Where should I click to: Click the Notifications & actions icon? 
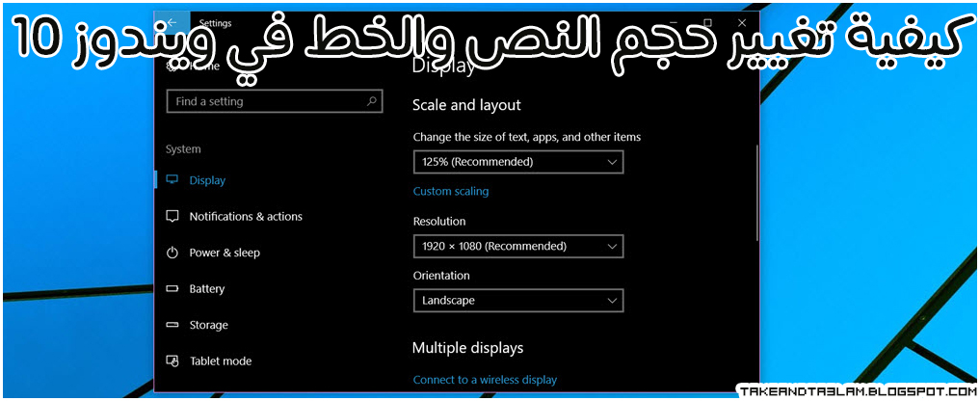click(x=172, y=217)
